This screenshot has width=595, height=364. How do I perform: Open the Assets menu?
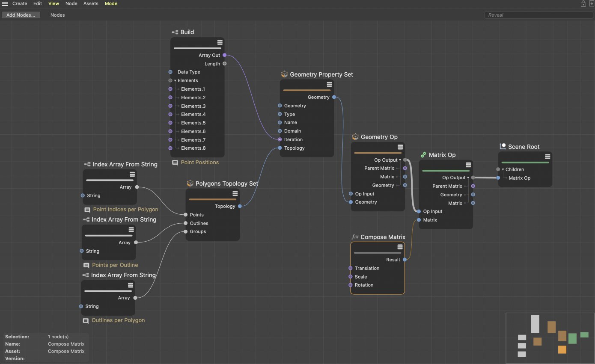(x=91, y=3)
